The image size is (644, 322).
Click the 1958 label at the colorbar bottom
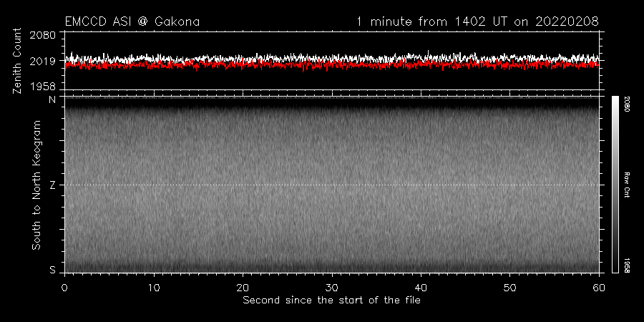point(627,265)
